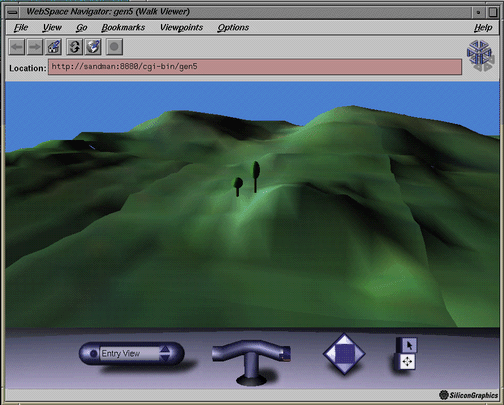The image size is (504, 405).
Task: Open the Home toolbar icon
Action: [x=53, y=47]
